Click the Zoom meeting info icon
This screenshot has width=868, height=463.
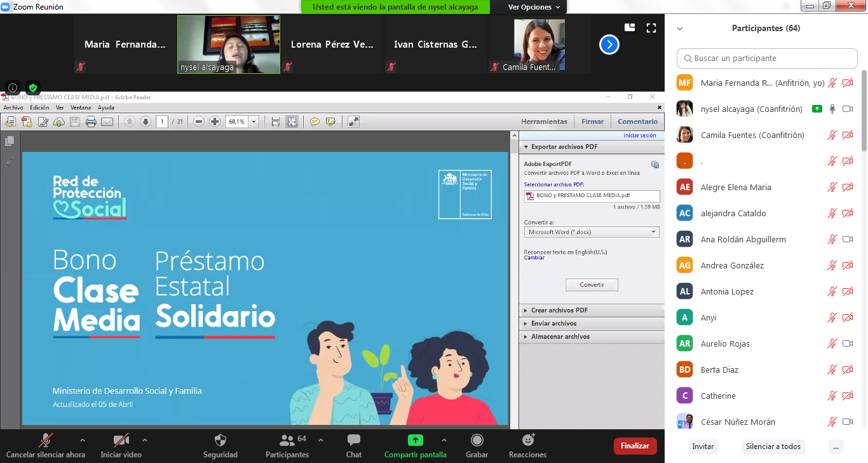(12, 87)
